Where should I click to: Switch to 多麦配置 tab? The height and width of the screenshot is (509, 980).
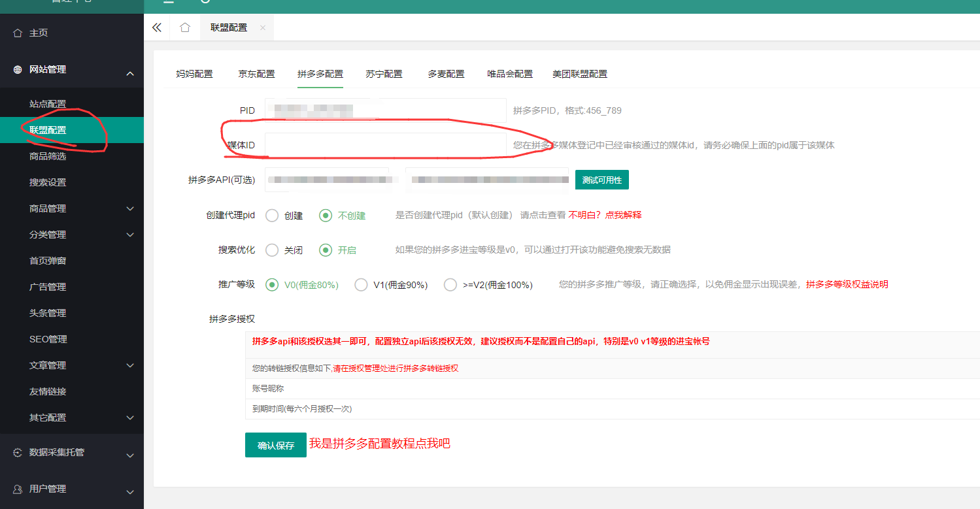[447, 74]
